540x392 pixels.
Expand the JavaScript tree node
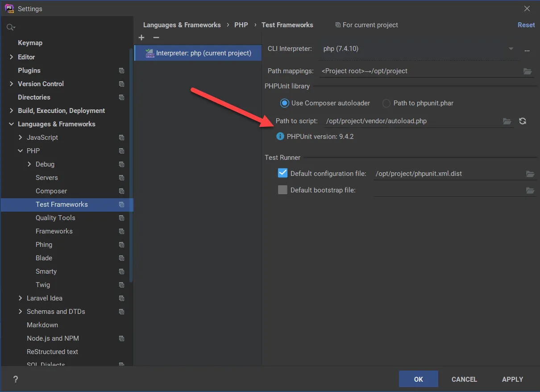tap(20, 138)
